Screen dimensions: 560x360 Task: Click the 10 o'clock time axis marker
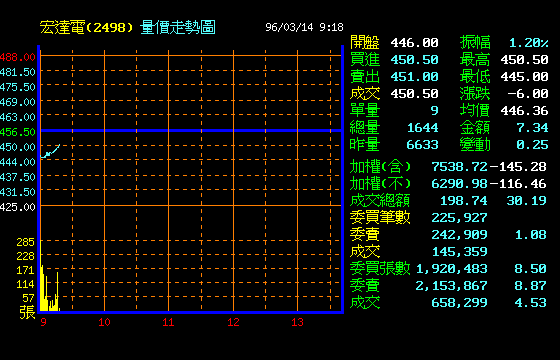(x=104, y=322)
